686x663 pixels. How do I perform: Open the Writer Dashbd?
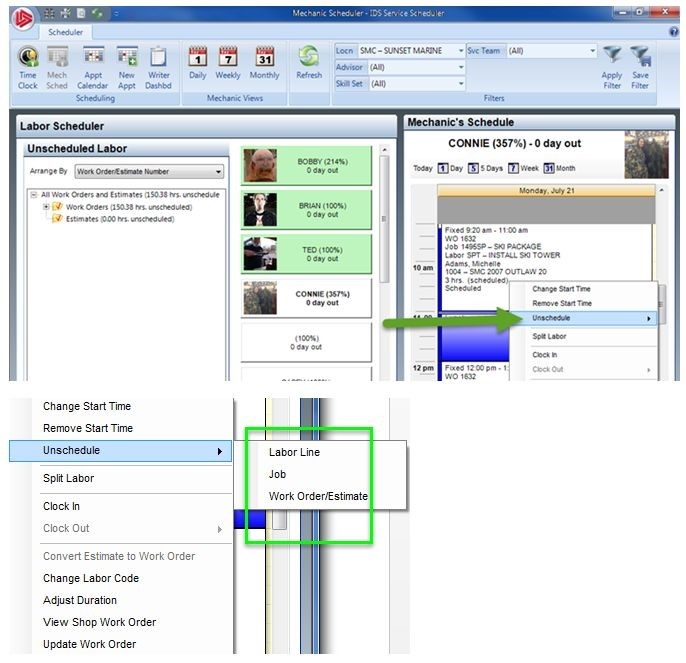tap(158, 68)
